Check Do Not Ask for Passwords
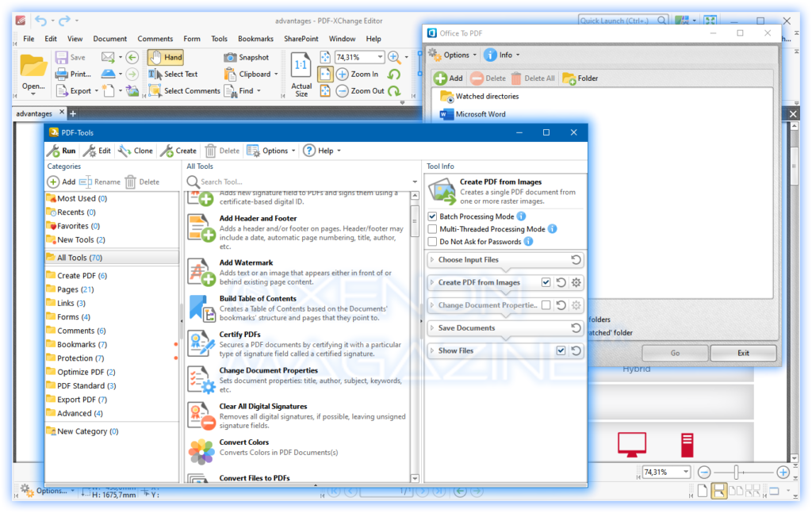 pos(431,243)
